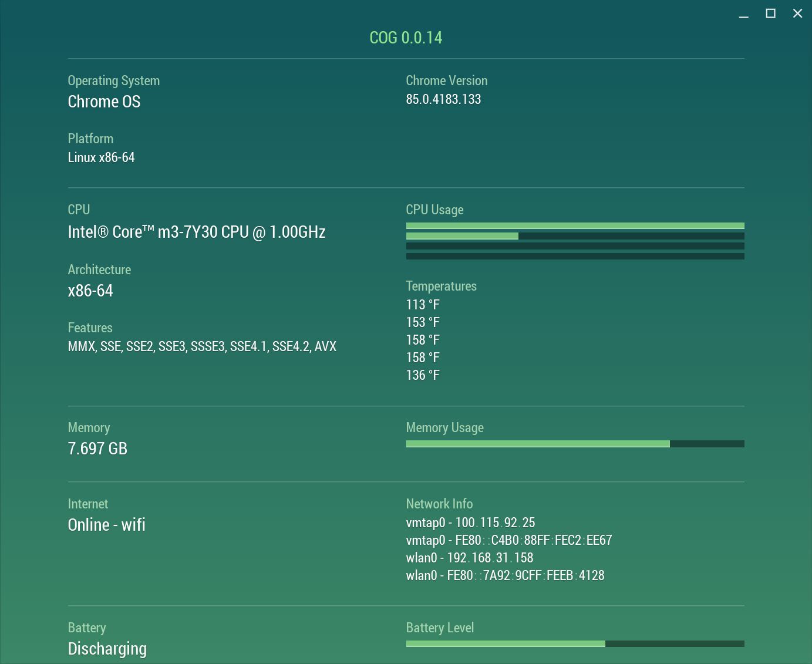Click the Memory Usage bar

[575, 444]
